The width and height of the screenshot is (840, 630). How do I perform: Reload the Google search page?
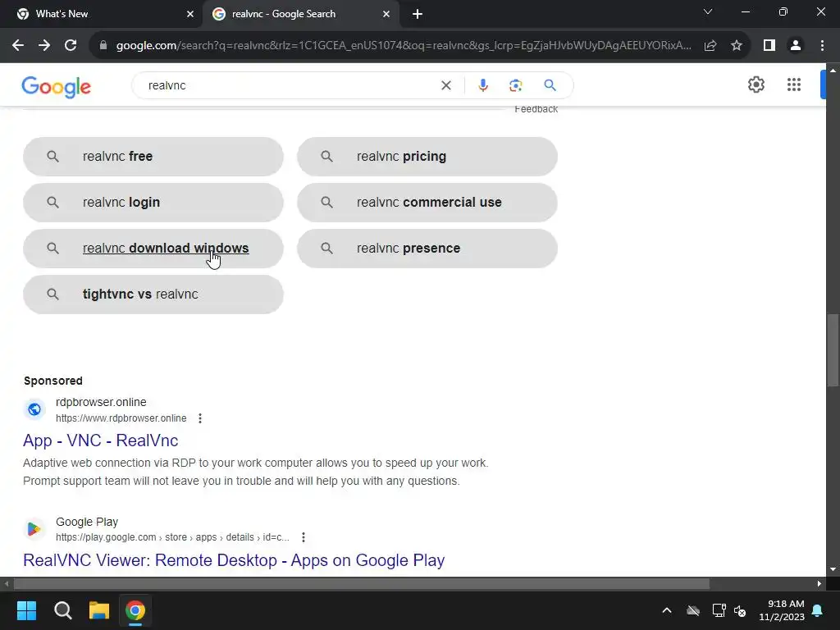(71, 46)
